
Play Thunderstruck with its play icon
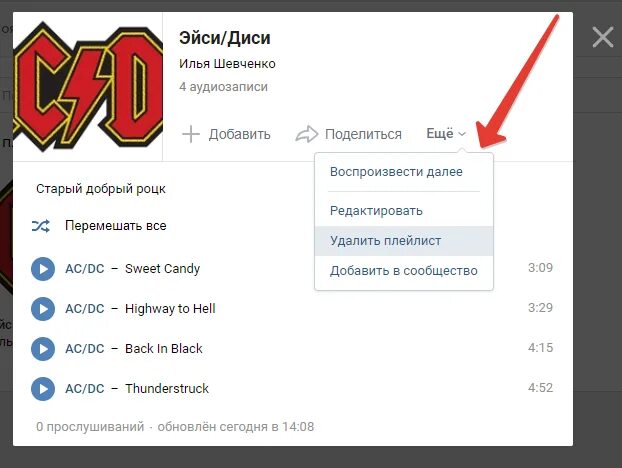click(x=43, y=389)
